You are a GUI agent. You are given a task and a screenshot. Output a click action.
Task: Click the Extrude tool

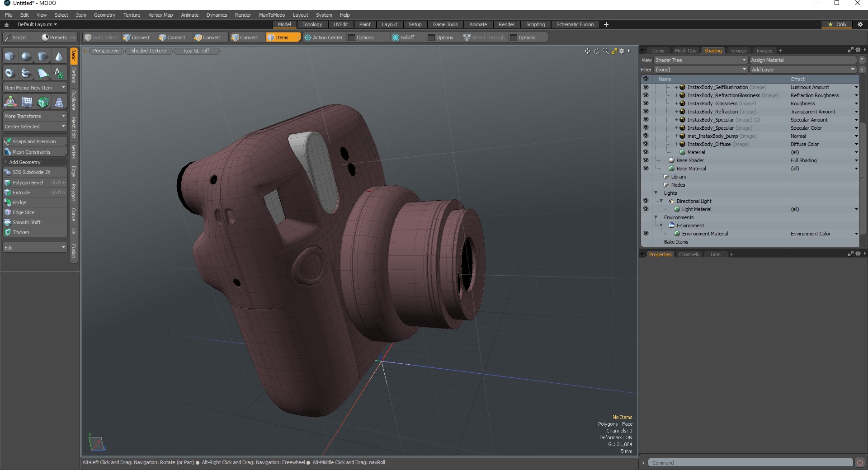pos(35,193)
